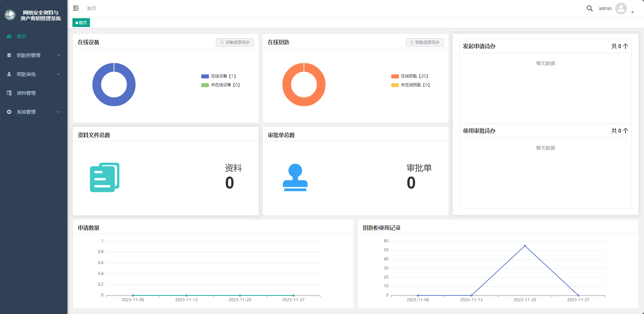
Task: Click system title 网络安全资料与资产密钥管理系统
Action: [41, 15]
